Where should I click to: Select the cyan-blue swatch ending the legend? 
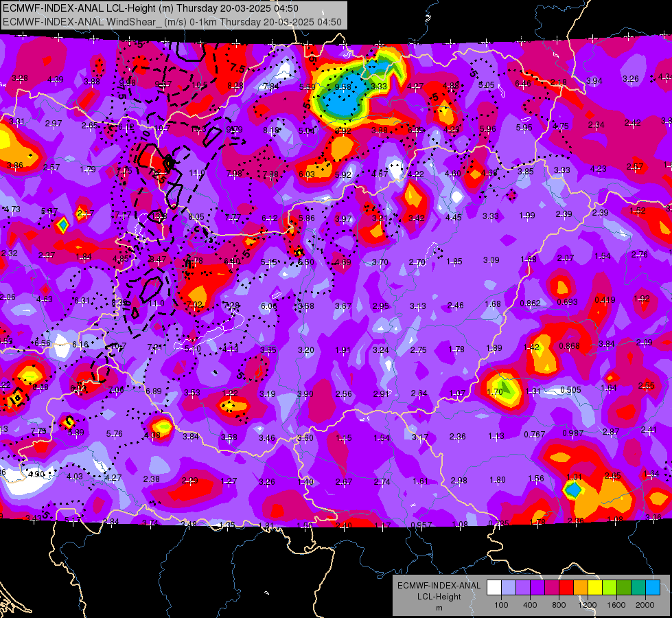click(653, 588)
